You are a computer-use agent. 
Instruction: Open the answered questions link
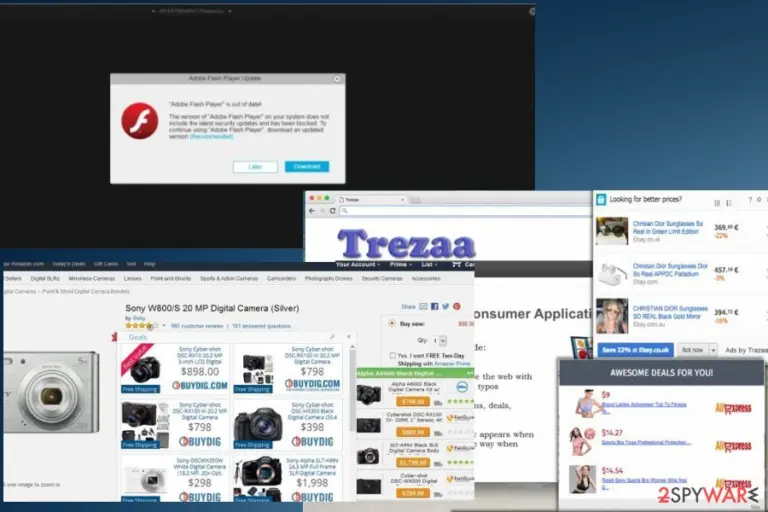pos(261,326)
